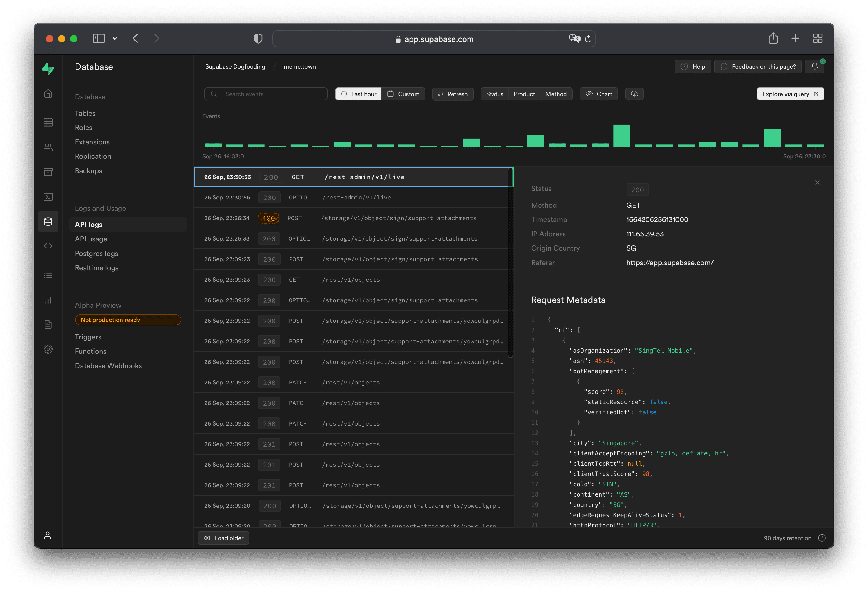Open Roles in Database menu

83,128
